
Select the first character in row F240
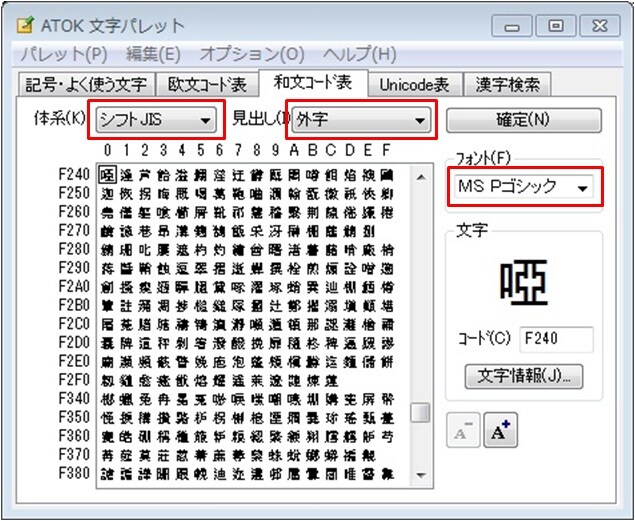[108, 175]
